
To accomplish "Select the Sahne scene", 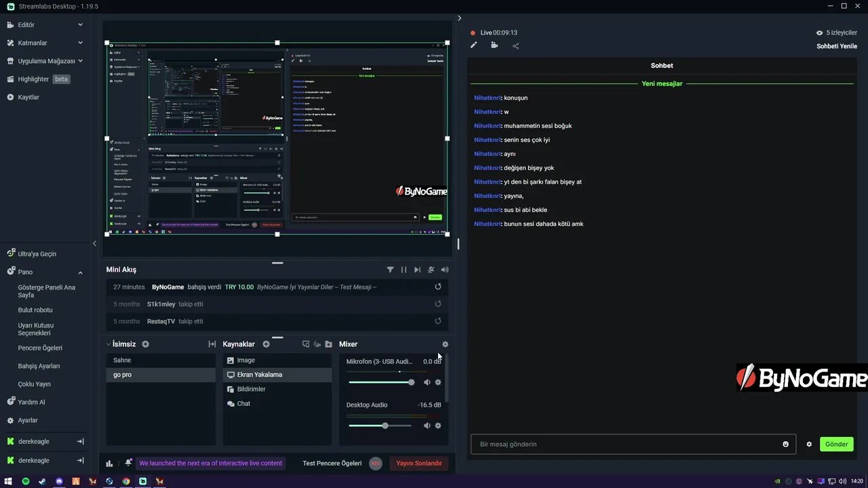I will (161, 360).
